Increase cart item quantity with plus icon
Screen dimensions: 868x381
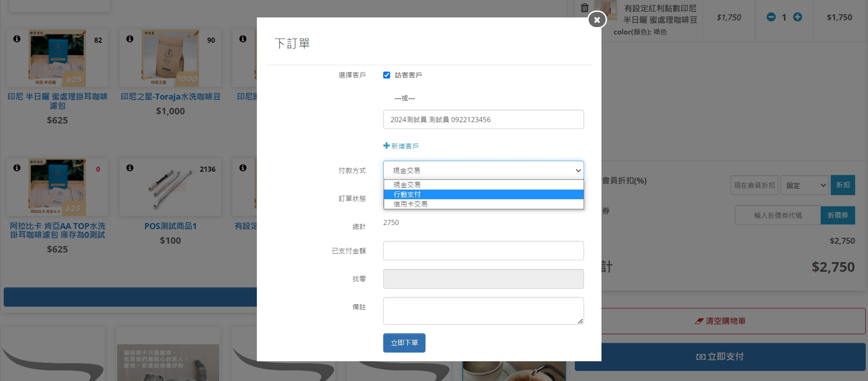798,17
